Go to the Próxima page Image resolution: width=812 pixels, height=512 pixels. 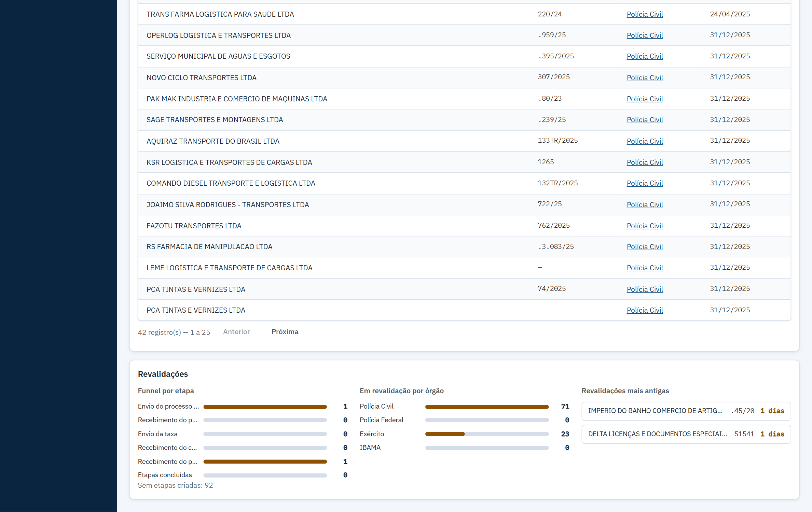pos(285,332)
